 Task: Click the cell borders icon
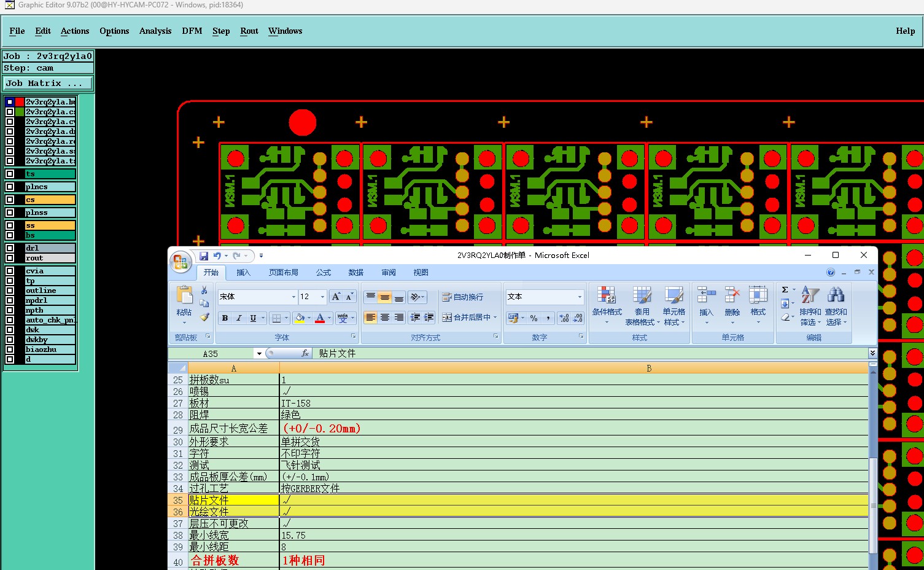pos(277,318)
